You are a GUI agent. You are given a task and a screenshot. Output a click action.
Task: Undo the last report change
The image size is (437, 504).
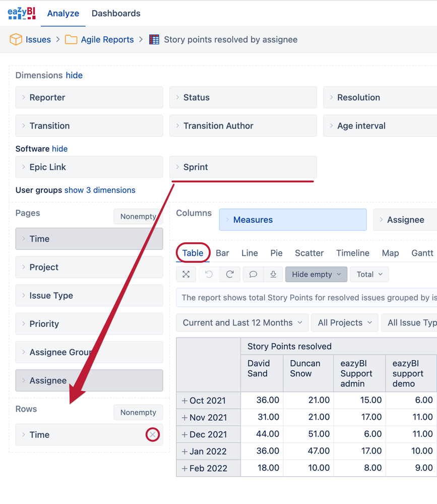coord(209,274)
